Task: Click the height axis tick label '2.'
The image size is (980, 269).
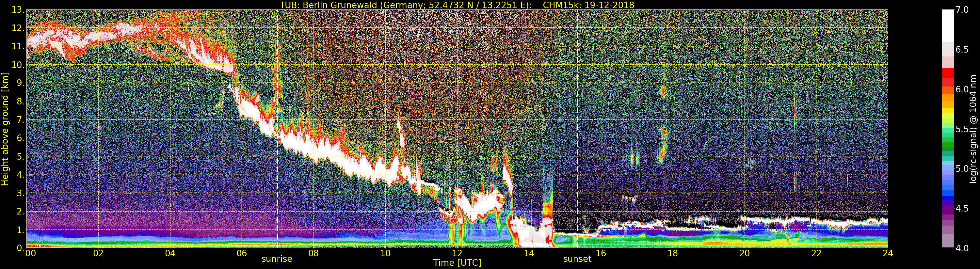Action: (x=20, y=212)
